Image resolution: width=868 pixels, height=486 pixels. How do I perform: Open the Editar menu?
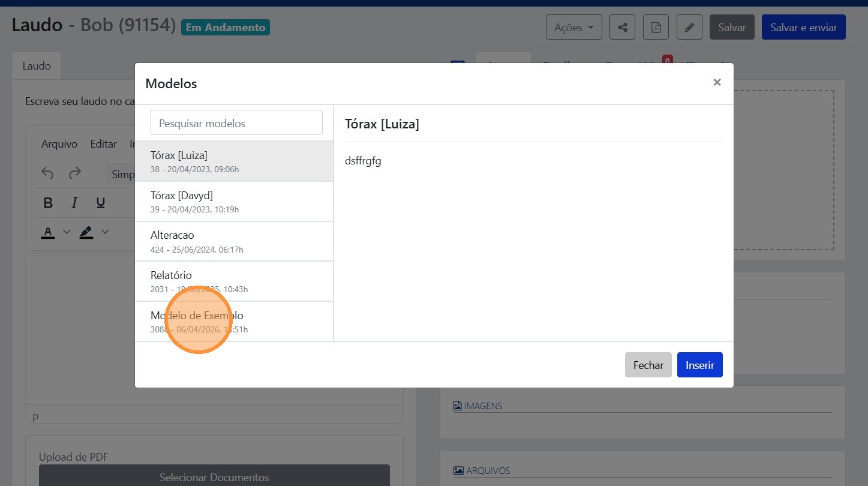tap(103, 144)
